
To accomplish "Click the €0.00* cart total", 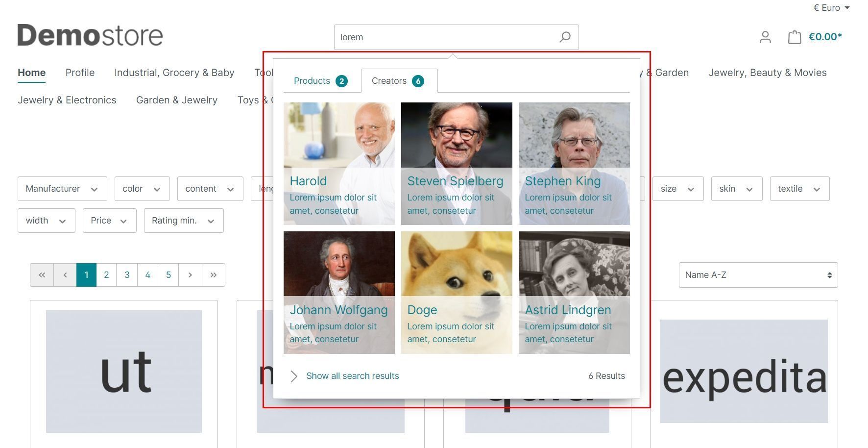I will tap(825, 37).
